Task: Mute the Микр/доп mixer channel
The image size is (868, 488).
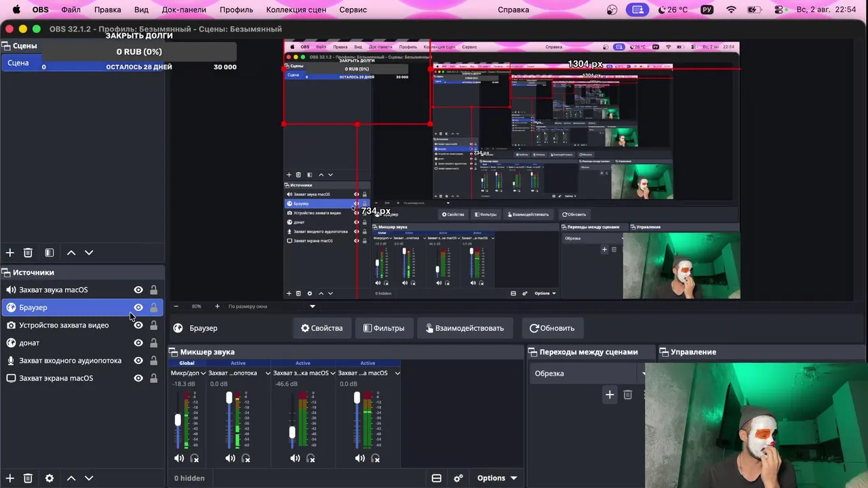Action: point(179,458)
